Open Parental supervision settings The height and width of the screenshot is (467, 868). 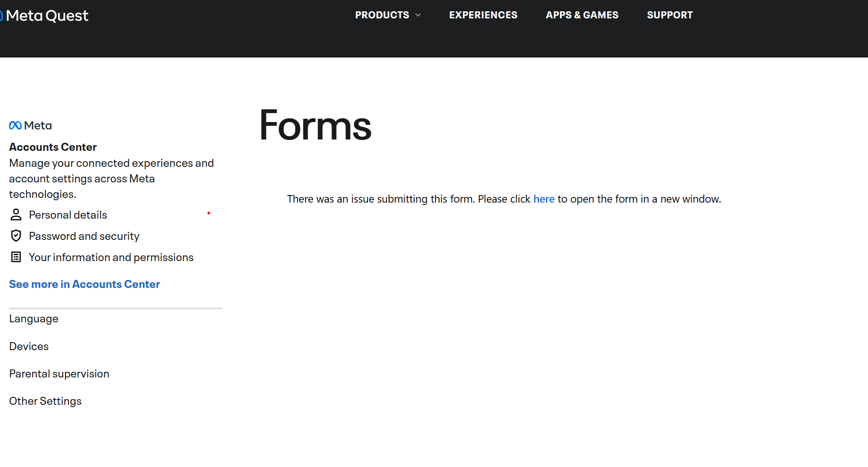pyautogui.click(x=59, y=374)
